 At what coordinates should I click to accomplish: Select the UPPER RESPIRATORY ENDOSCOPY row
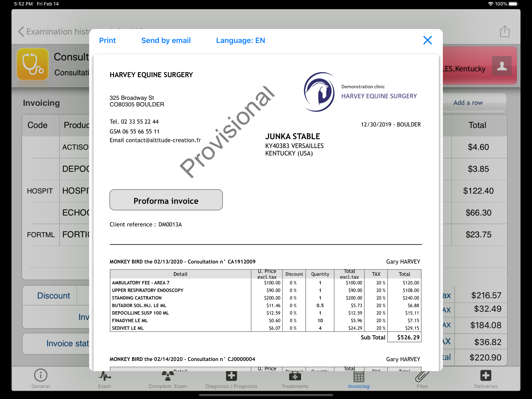point(266,290)
